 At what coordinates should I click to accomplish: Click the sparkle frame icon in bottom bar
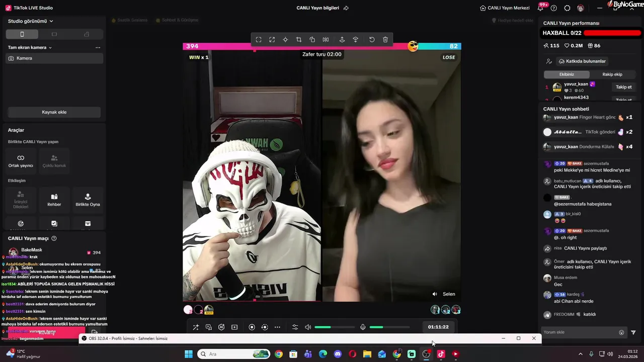[234, 327]
